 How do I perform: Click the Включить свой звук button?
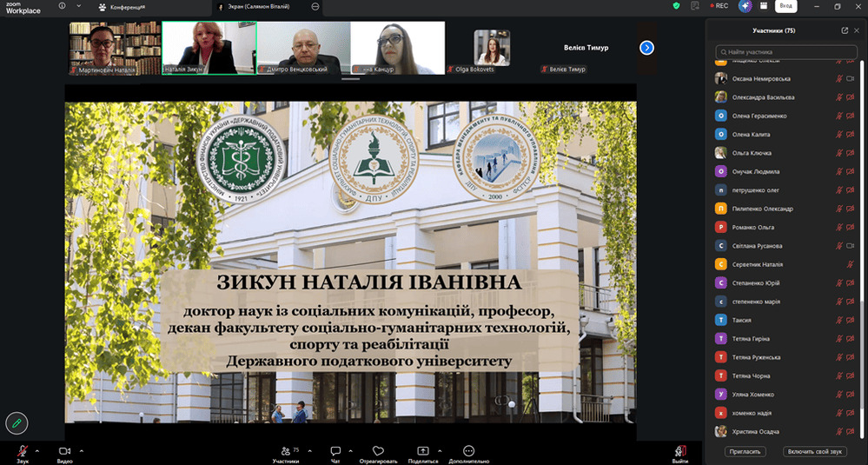tap(813, 452)
